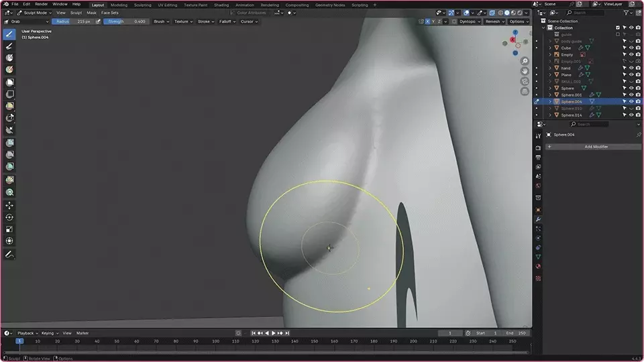This screenshot has width=644, height=362.
Task: Open the Keying popover in the timeline
Action: 50,333
